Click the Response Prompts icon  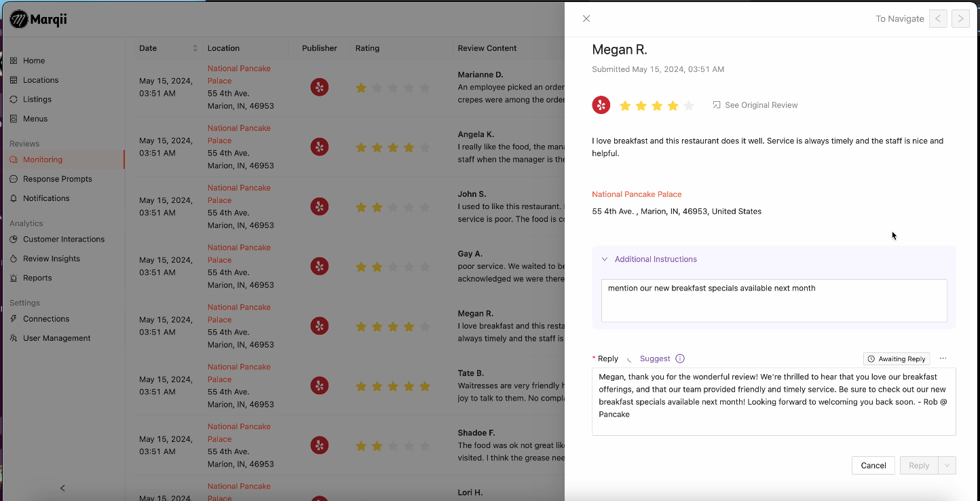(x=14, y=179)
